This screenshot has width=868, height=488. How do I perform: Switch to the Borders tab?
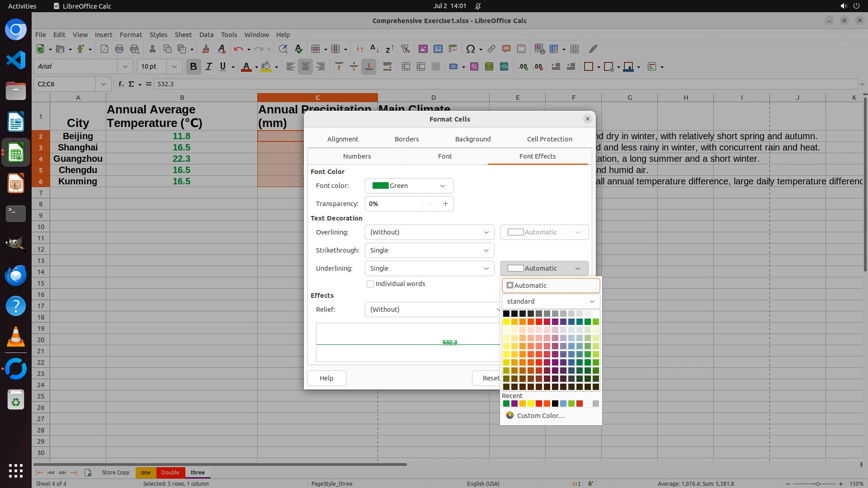point(406,139)
